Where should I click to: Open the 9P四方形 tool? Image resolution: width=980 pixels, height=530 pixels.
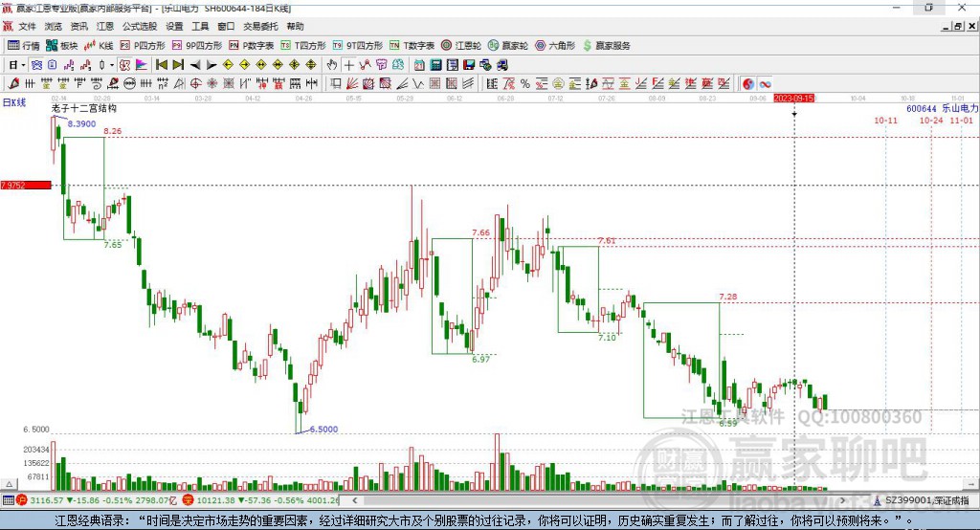tap(197, 46)
